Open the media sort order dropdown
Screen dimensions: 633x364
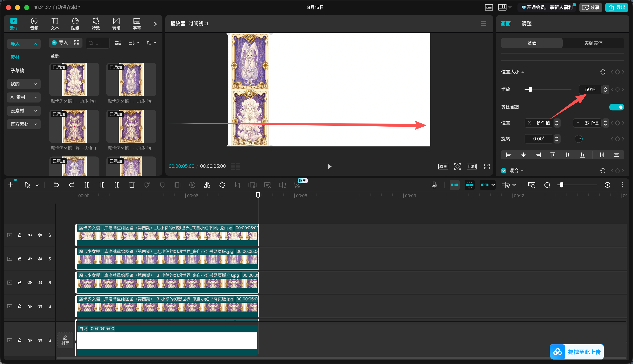(134, 43)
